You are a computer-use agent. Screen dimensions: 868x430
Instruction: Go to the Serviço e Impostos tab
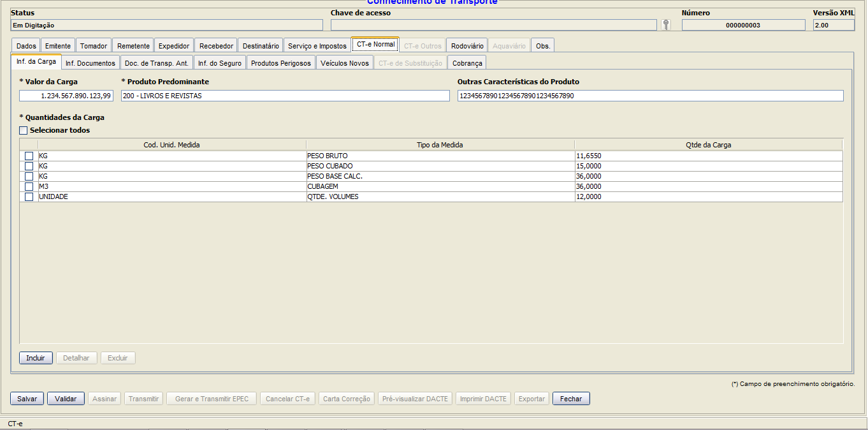[317, 46]
